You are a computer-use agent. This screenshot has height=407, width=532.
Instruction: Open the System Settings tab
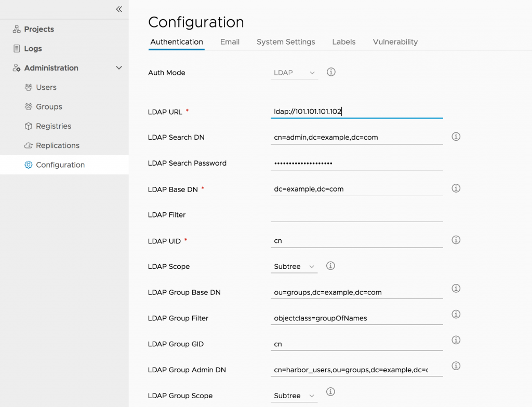[x=286, y=42]
